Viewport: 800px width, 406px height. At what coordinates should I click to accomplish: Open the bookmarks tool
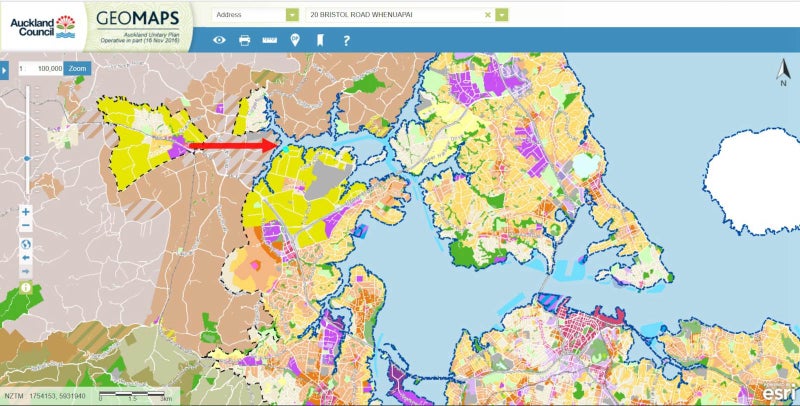pos(320,40)
